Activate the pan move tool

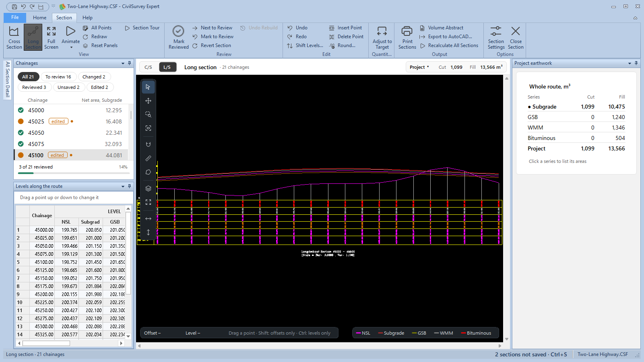(148, 101)
